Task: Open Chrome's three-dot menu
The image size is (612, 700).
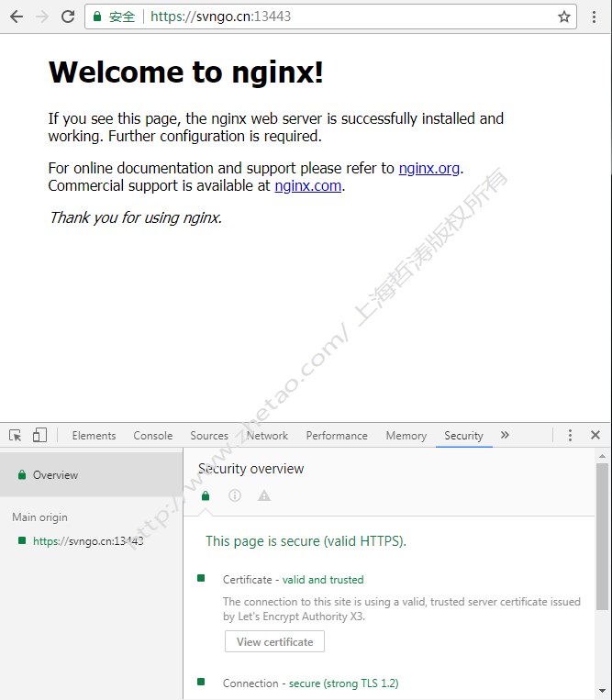Action: [594, 17]
